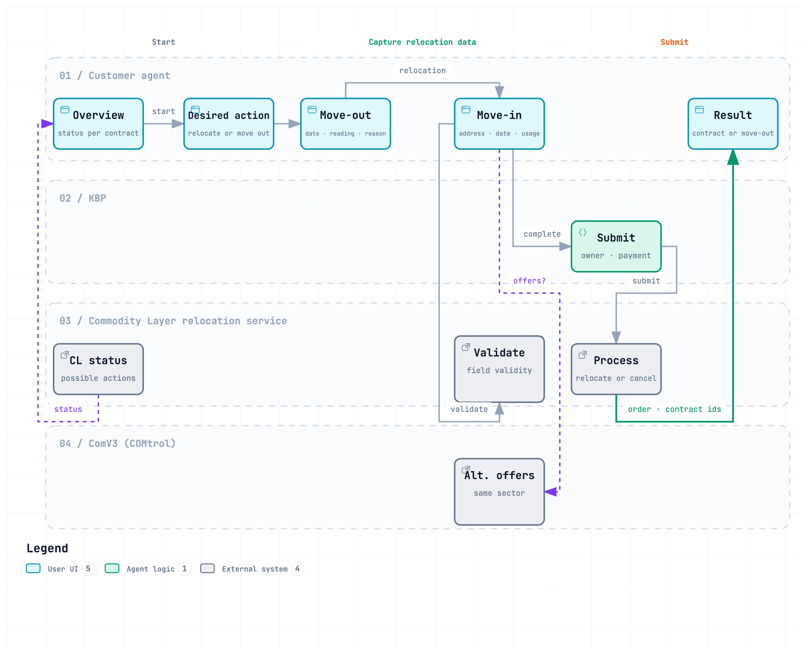This screenshot has height=656, width=812.
Task: Select the Validate node title
Action: point(499,353)
